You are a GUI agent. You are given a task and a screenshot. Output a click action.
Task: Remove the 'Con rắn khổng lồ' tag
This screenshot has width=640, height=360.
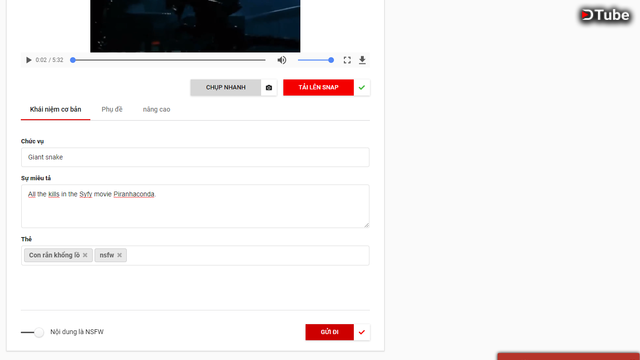pyautogui.click(x=85, y=255)
